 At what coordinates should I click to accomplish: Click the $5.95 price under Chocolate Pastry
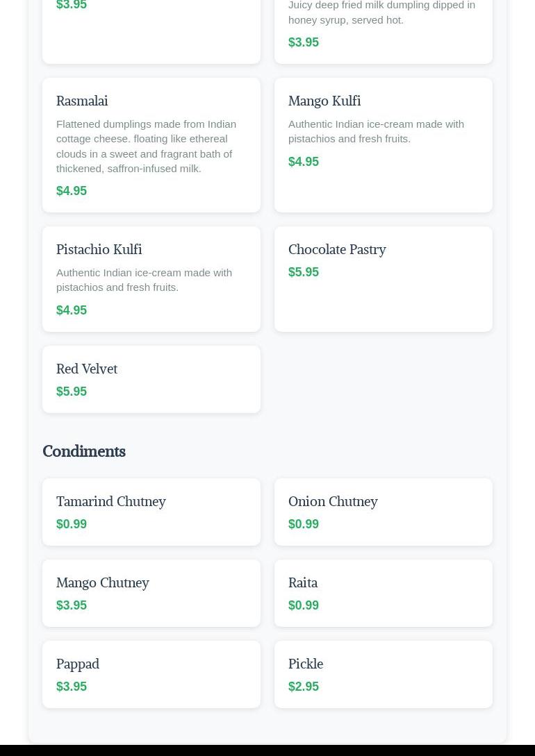[304, 272]
